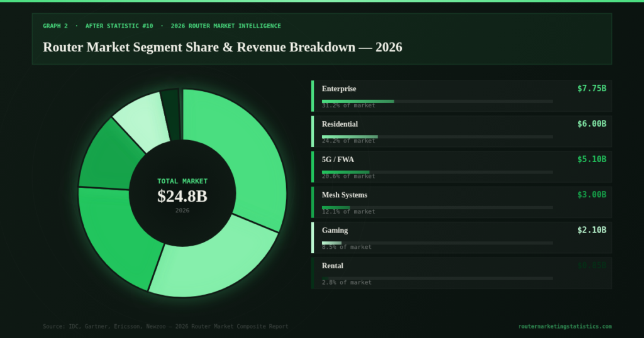
Task: Click the $6.00B Residential revenue value
Action: 591,124
